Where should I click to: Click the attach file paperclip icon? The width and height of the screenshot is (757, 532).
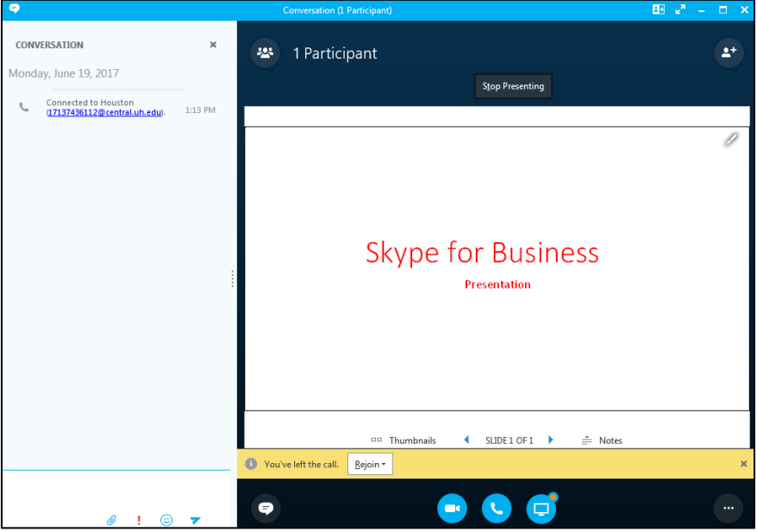pyautogui.click(x=111, y=520)
